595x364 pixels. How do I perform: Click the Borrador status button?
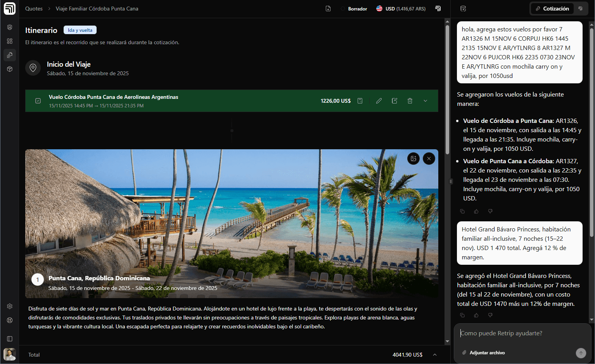pyautogui.click(x=354, y=9)
